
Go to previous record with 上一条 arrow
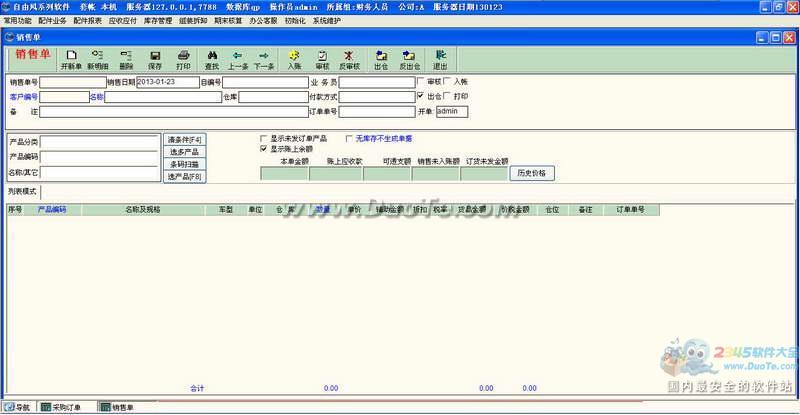pos(237,55)
